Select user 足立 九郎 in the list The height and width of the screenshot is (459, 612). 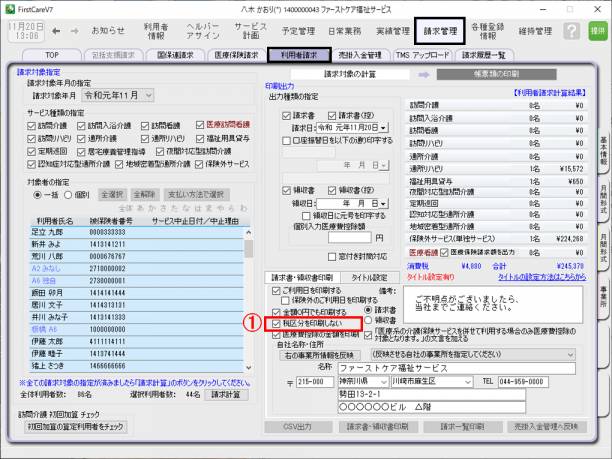48,230
